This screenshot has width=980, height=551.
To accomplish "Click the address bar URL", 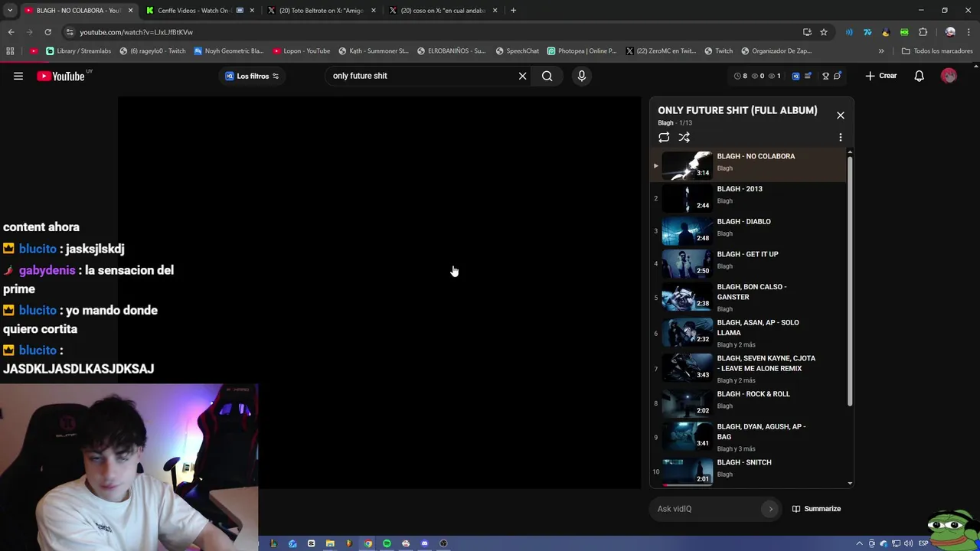I will pos(136,32).
